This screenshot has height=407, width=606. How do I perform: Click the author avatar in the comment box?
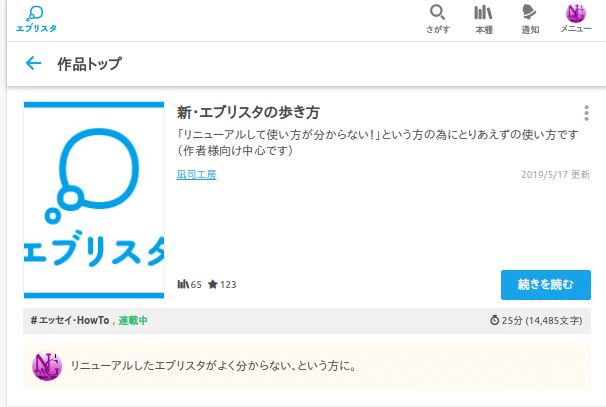(x=47, y=366)
